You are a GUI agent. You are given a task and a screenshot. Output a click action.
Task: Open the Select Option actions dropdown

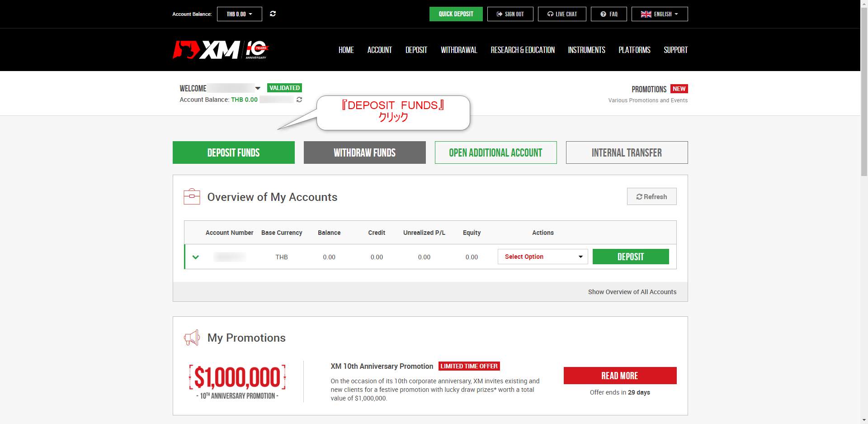pos(543,257)
